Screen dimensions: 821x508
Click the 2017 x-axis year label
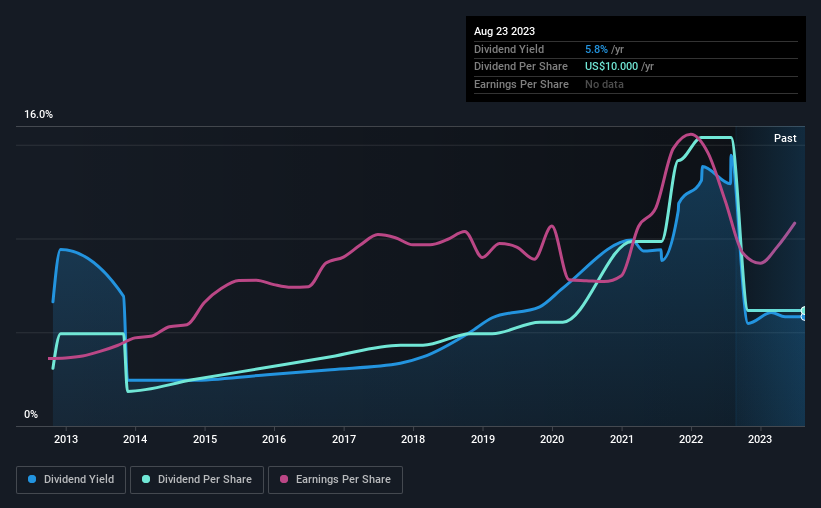tap(344, 439)
